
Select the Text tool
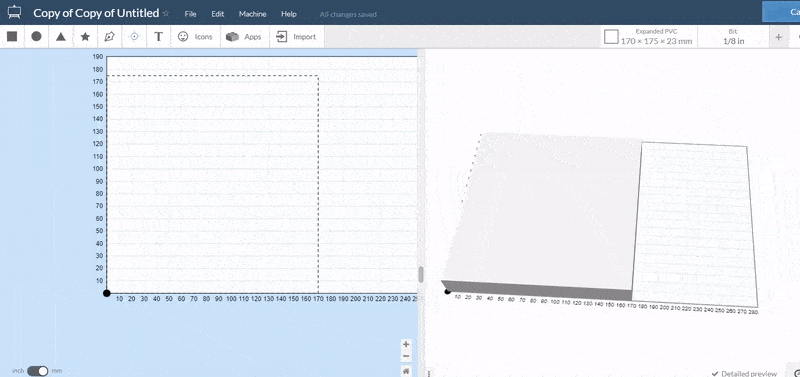[x=159, y=37]
